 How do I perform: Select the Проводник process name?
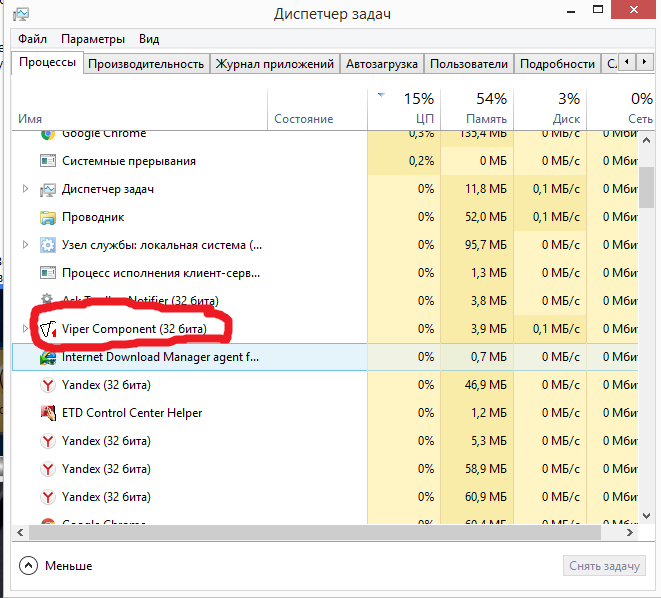tap(93, 217)
